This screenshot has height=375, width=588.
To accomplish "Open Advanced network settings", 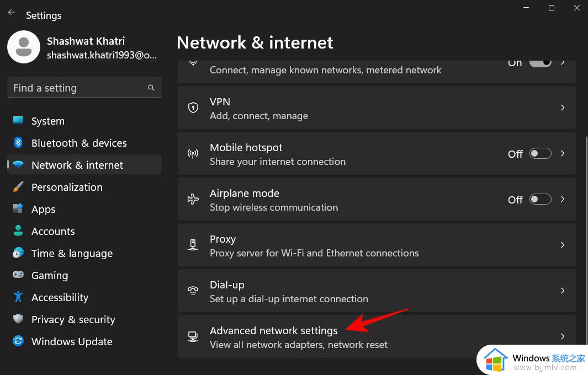I will (x=377, y=336).
